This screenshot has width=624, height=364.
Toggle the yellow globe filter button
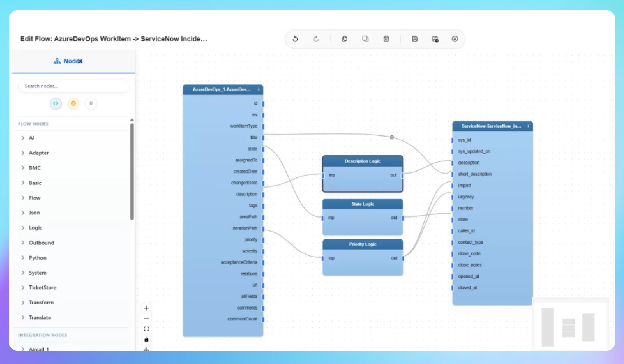tap(73, 104)
